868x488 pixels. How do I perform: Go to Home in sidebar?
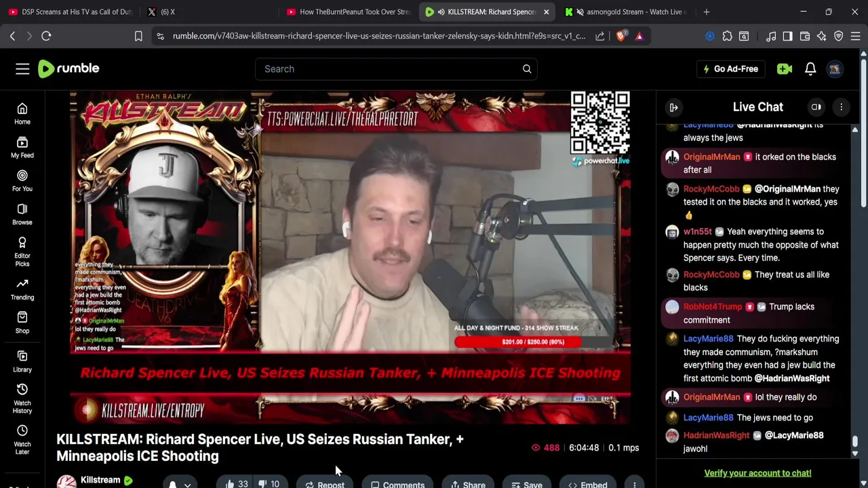(x=22, y=114)
